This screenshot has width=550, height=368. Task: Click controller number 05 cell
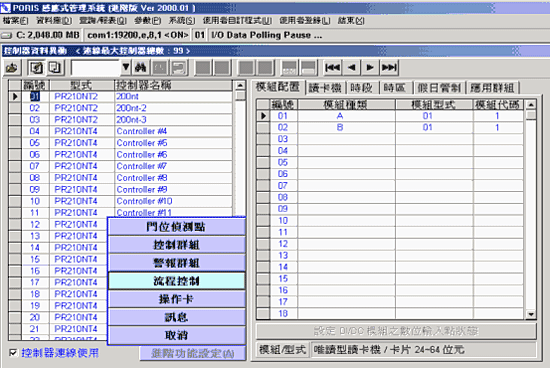[x=35, y=143]
